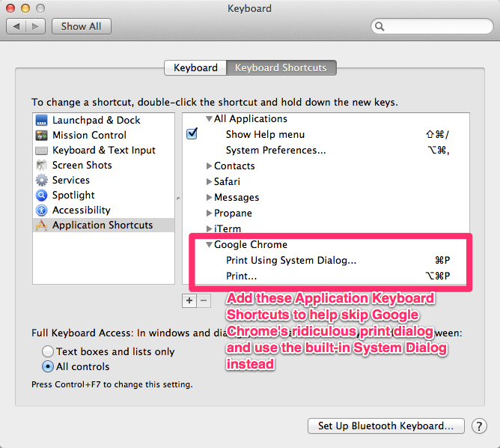
Task: Click the Accessibility icon
Action: 41,211
